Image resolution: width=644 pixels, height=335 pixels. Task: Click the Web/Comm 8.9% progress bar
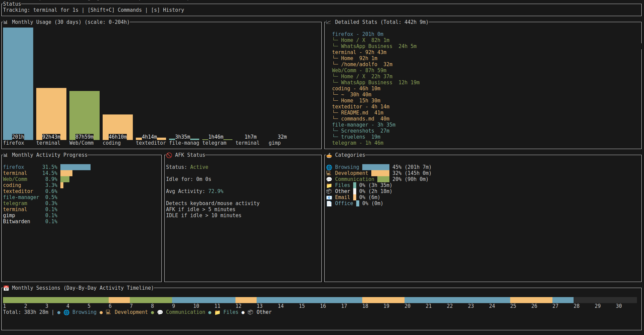tap(65, 179)
